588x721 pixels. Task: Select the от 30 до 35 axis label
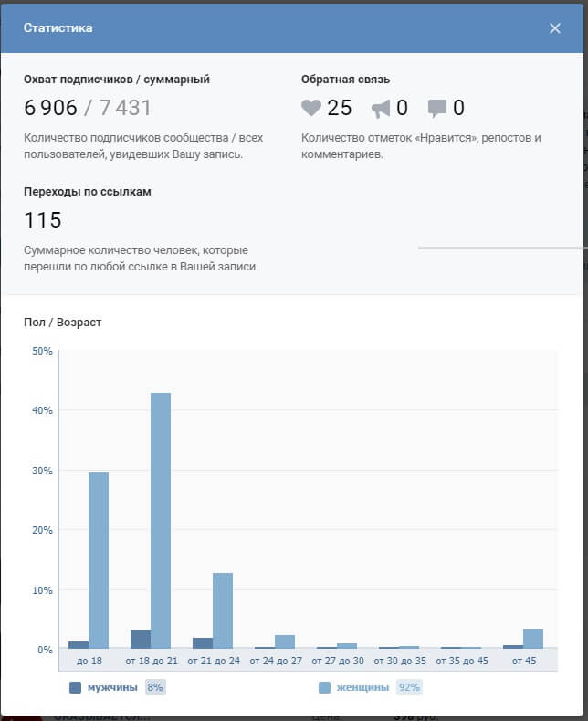[400, 661]
